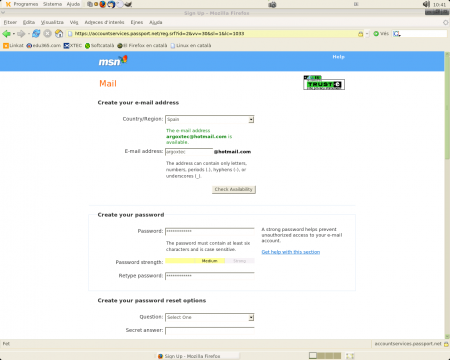Open the Question Select One dropdown

tap(210, 317)
